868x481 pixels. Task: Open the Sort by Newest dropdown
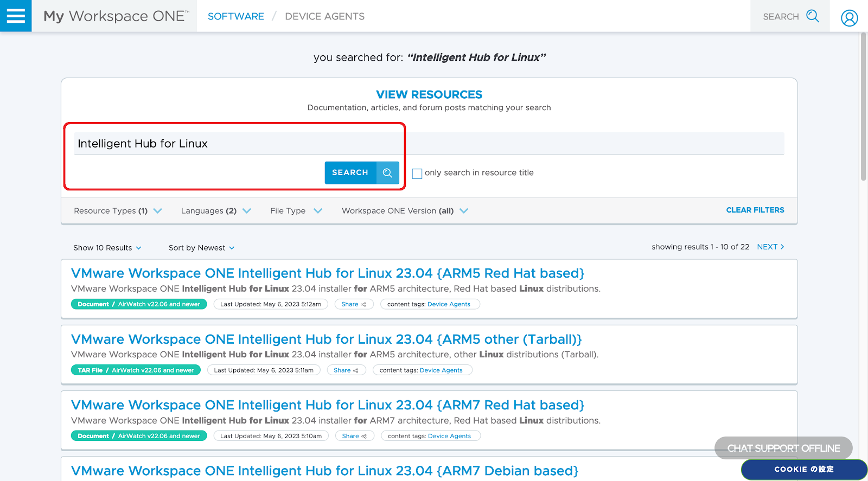click(202, 248)
